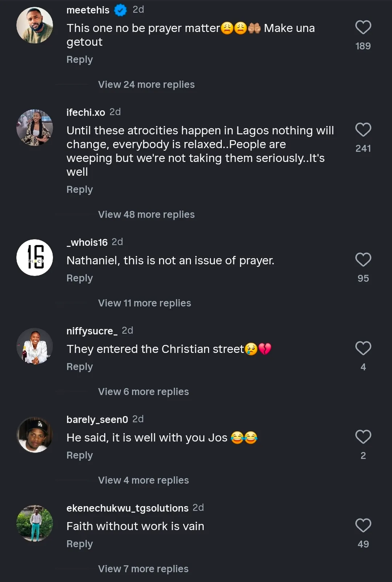Open barely_seen0 username link
The height and width of the screenshot is (582, 392).
97,419
